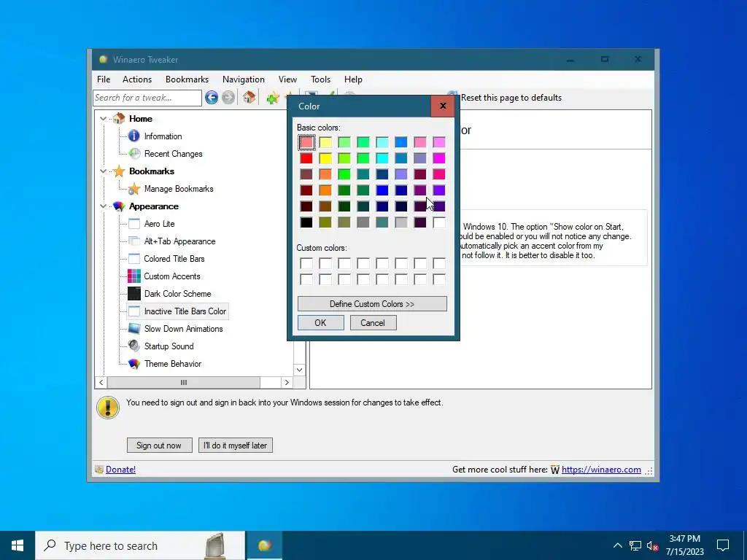
Task: Click I'll do it myself later
Action: pyautogui.click(x=236, y=446)
